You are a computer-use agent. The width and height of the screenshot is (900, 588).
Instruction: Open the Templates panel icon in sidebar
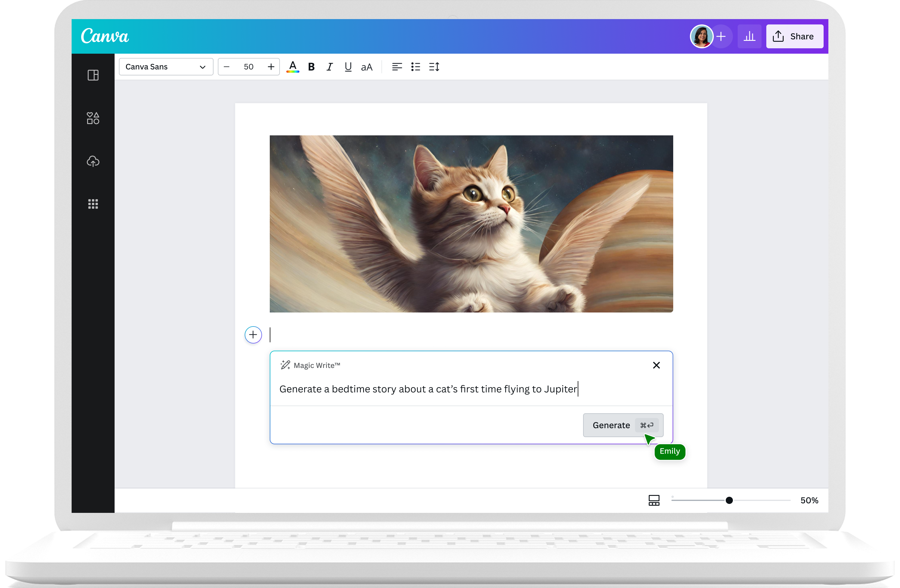pyautogui.click(x=93, y=75)
